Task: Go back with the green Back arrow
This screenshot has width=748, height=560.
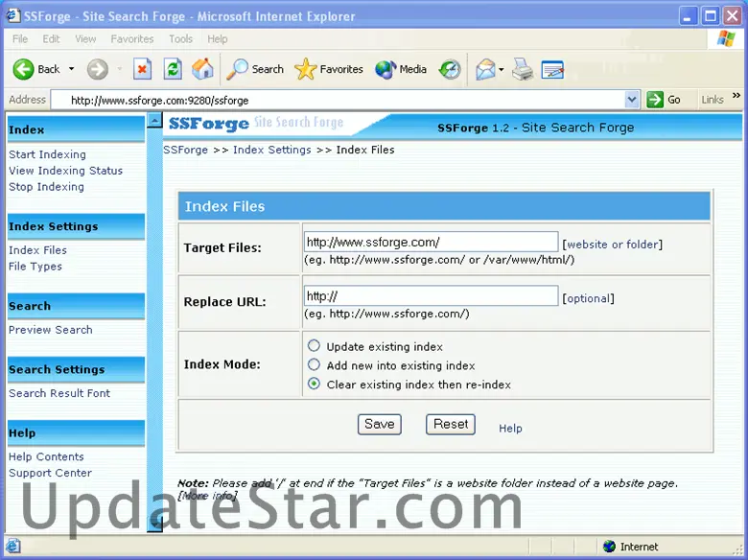Action: click(36, 70)
